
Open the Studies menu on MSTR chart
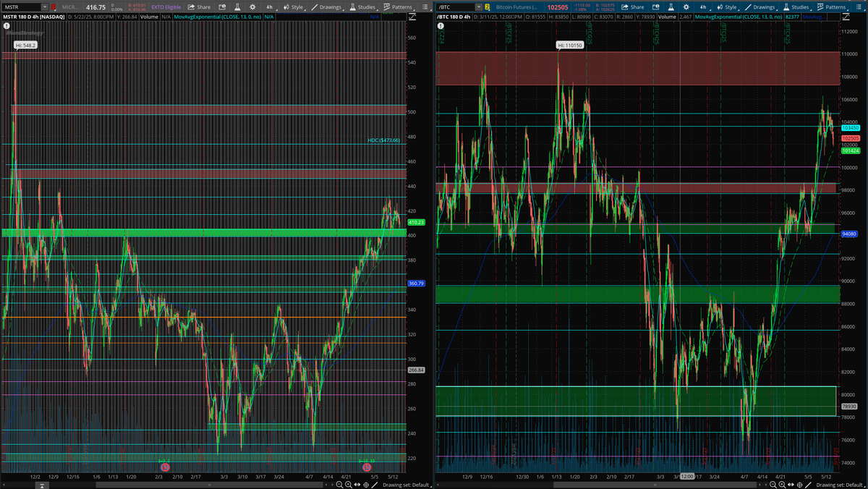pos(362,7)
